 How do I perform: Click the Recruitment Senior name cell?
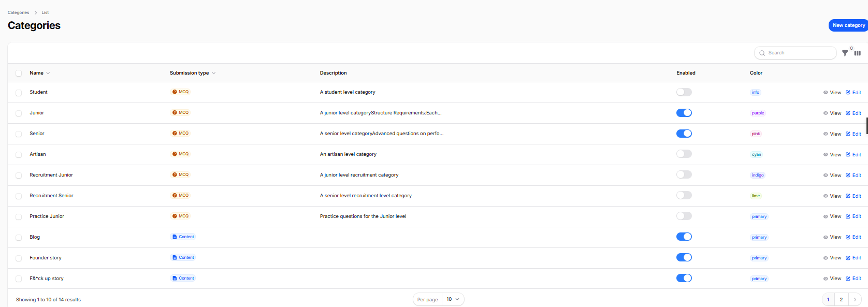coord(51,196)
